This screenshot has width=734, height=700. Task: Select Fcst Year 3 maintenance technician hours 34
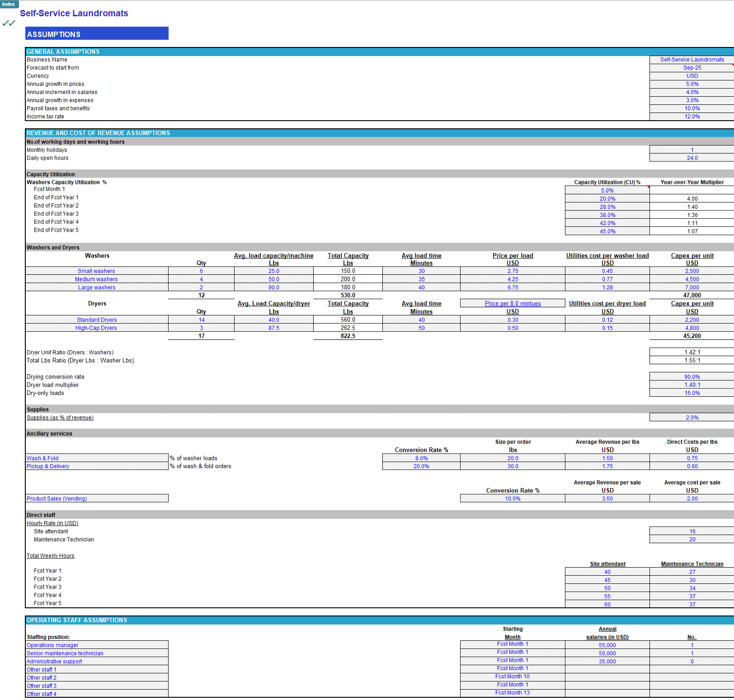tap(692, 588)
